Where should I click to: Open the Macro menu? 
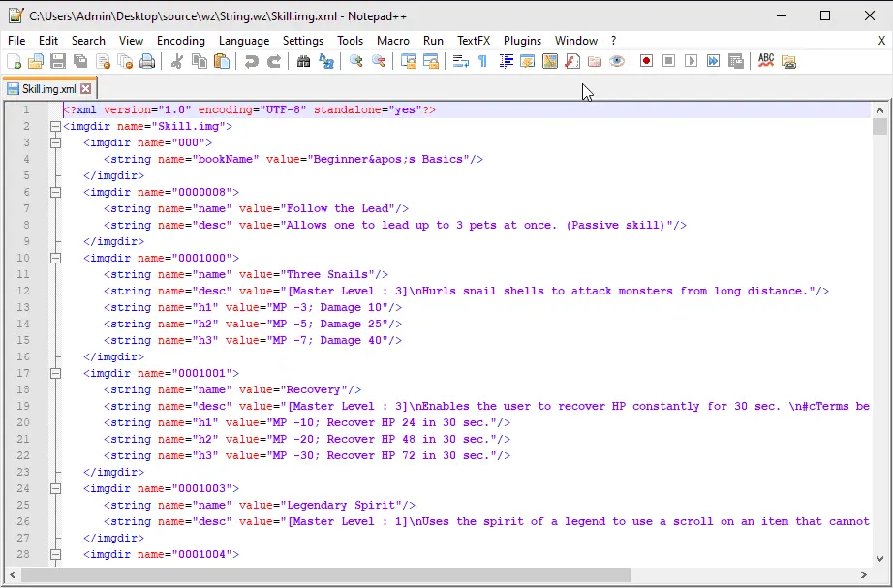click(393, 41)
